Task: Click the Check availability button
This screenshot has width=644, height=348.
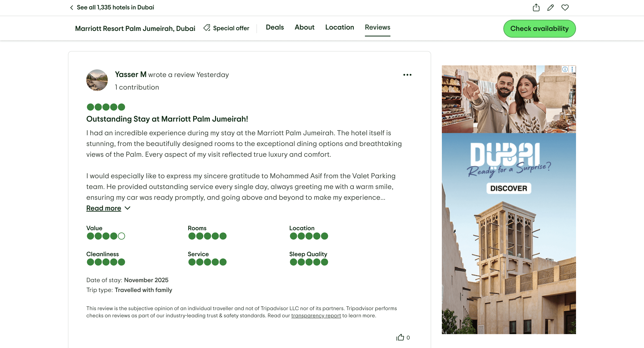Action: pos(539,28)
